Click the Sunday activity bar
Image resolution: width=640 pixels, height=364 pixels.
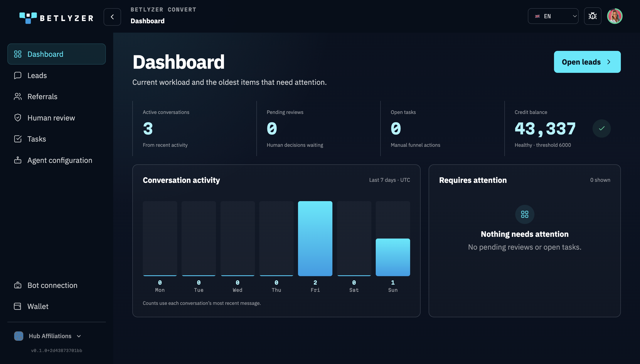point(393,257)
